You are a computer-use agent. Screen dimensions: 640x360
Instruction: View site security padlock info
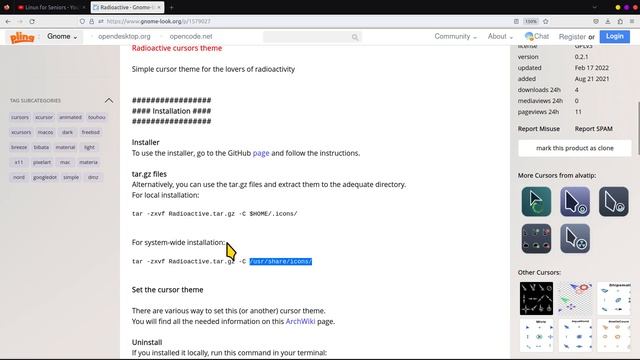(91, 21)
